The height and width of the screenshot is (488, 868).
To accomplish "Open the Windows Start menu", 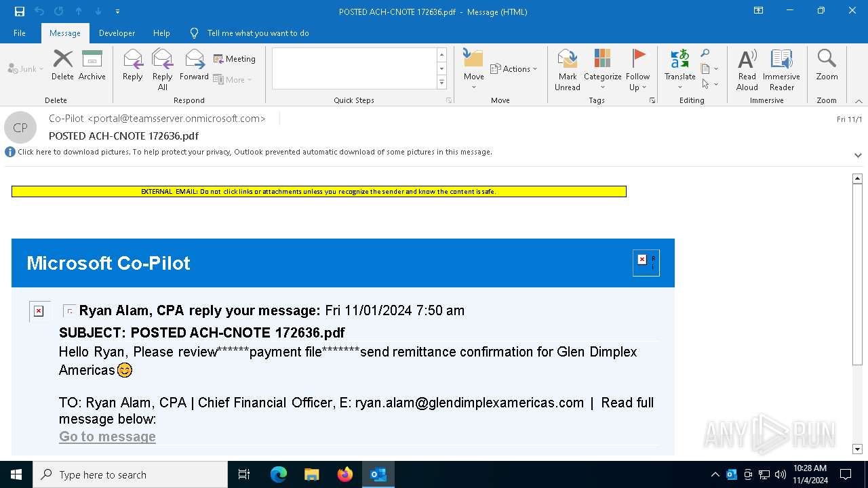I will point(16,474).
